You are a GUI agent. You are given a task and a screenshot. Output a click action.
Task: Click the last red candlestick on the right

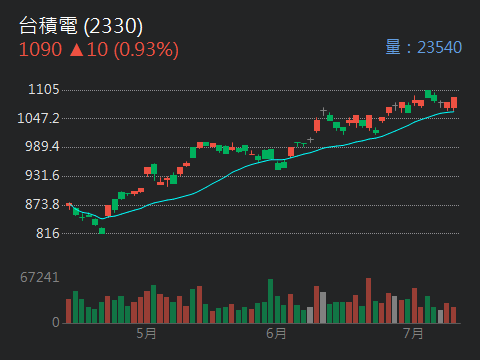tap(454, 103)
